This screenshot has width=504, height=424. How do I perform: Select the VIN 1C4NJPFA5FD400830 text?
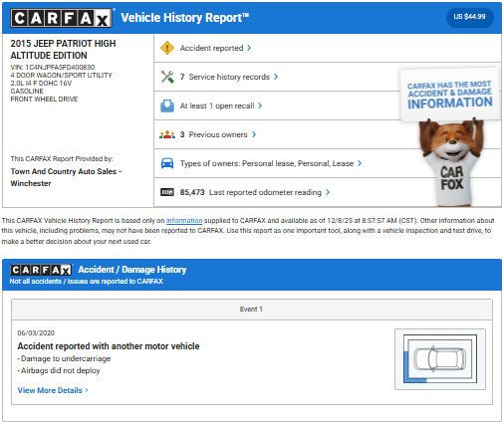coord(53,67)
